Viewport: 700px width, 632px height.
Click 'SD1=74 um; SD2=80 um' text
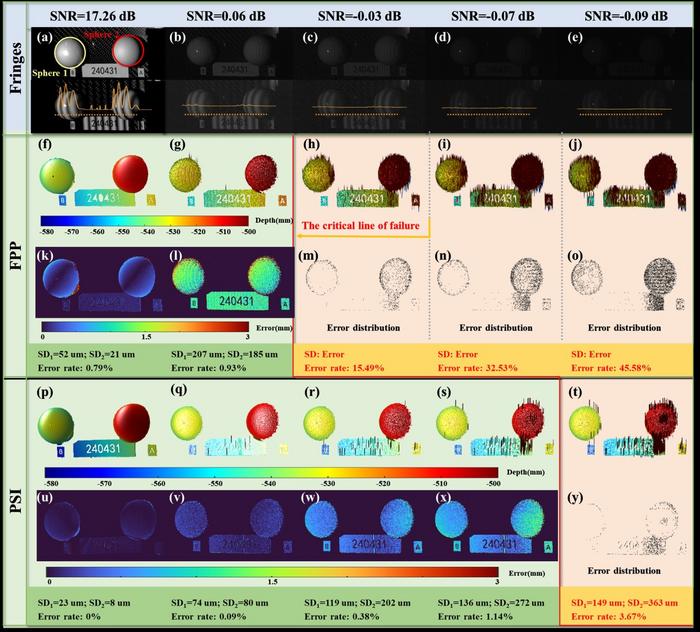(219, 603)
